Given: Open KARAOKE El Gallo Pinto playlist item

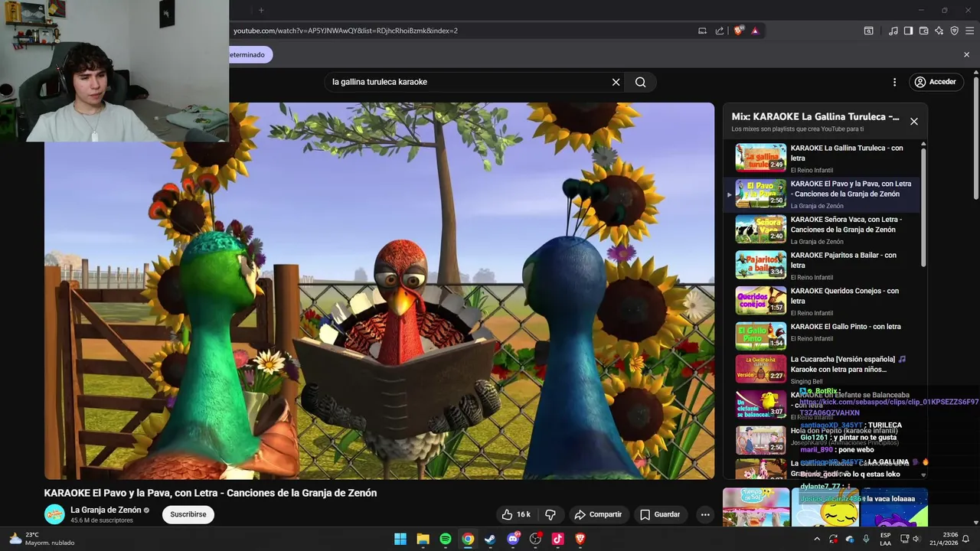Looking at the screenshot, I should [823, 336].
